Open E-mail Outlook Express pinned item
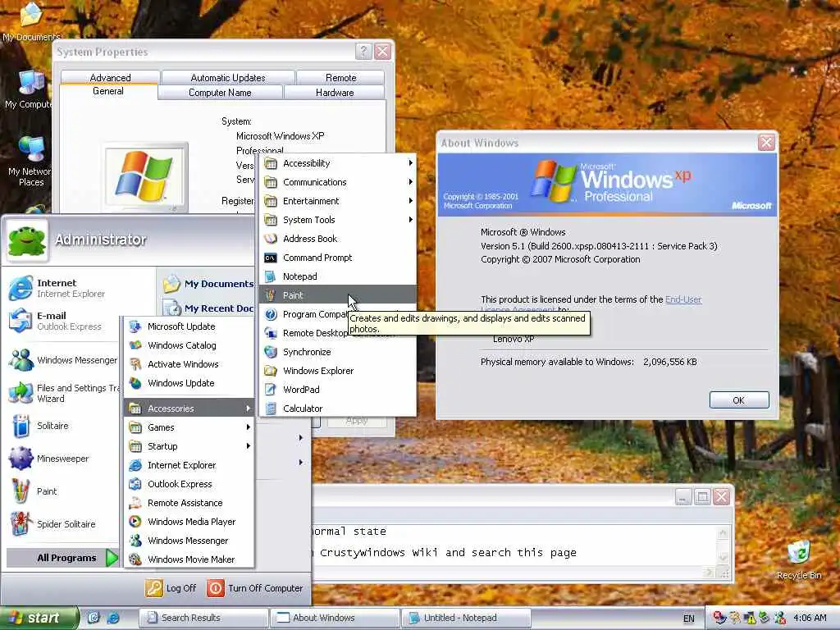The height and width of the screenshot is (630, 840). (62, 321)
